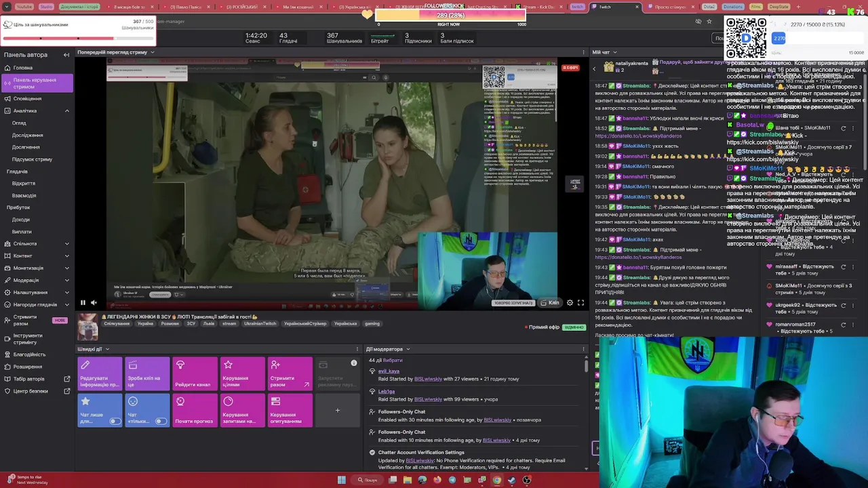Screen dimensions: 868x488
Task: Open Leb1ga user link
Action: (387, 391)
